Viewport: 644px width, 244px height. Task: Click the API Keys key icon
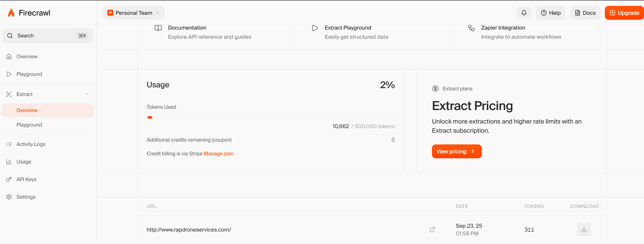9,179
